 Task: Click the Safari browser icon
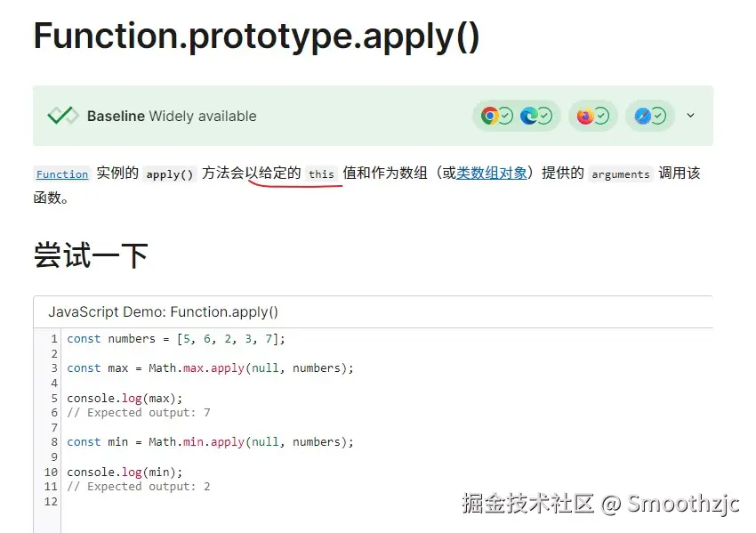click(x=642, y=116)
